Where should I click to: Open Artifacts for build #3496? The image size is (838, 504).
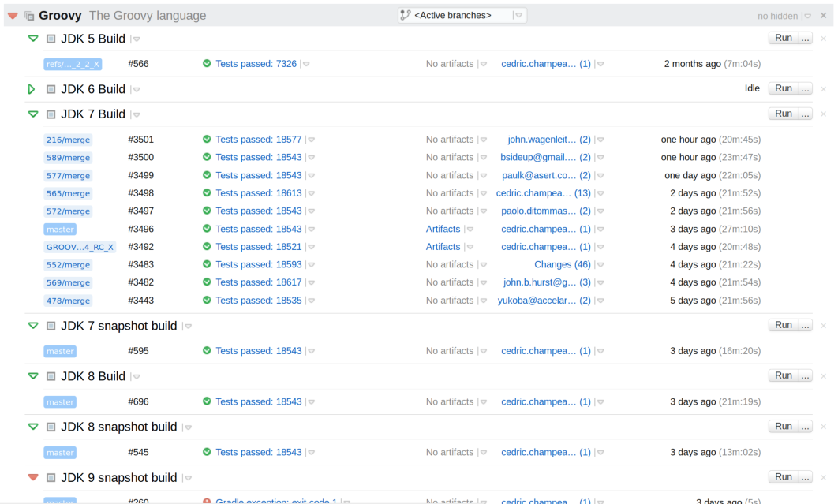443,229
